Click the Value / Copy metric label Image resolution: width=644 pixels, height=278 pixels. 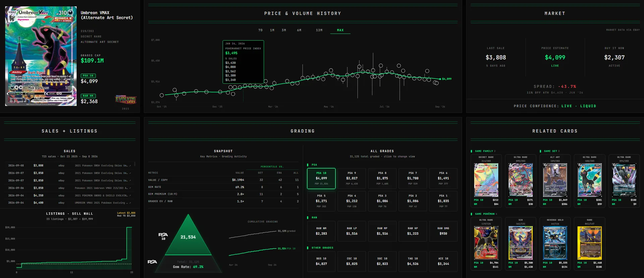tap(158, 180)
